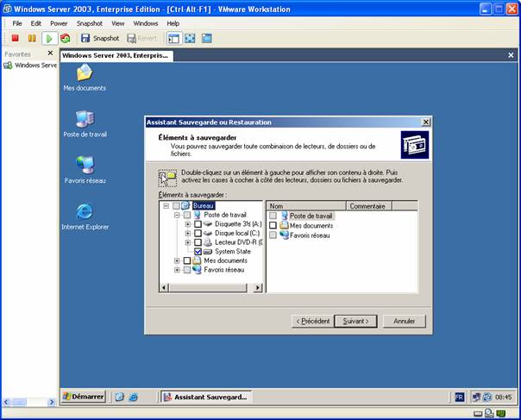Click the Suspend pause toolbar icon
The image size is (521, 420).
(32, 38)
